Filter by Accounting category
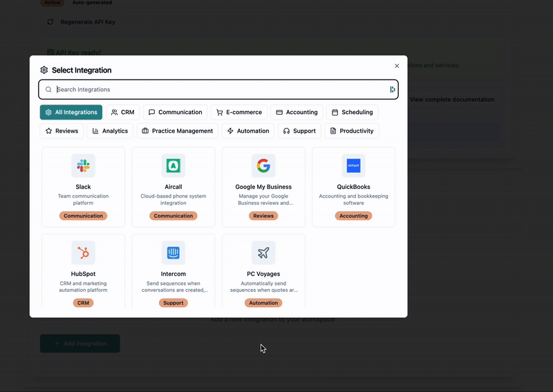Viewport: 553px width, 392px height. tap(297, 112)
